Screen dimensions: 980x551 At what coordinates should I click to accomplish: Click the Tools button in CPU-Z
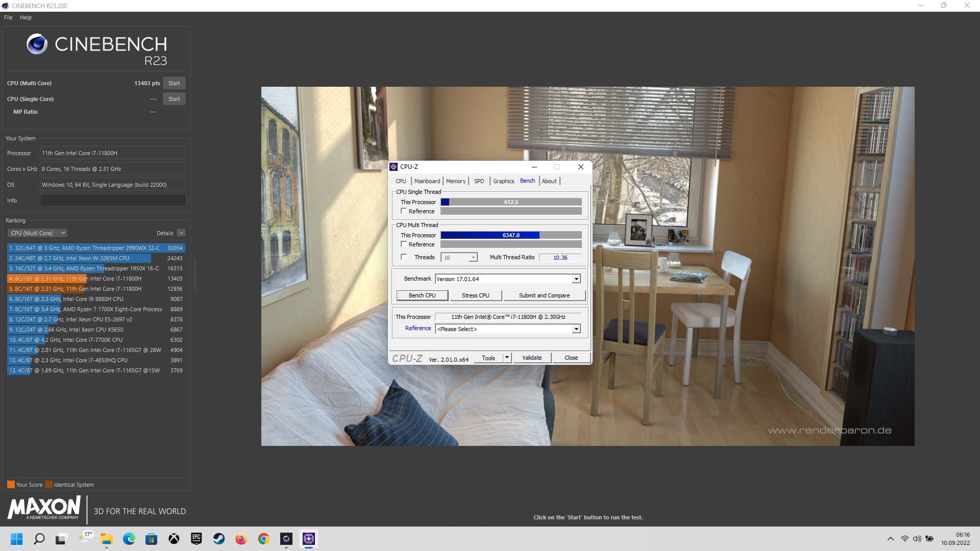point(488,358)
